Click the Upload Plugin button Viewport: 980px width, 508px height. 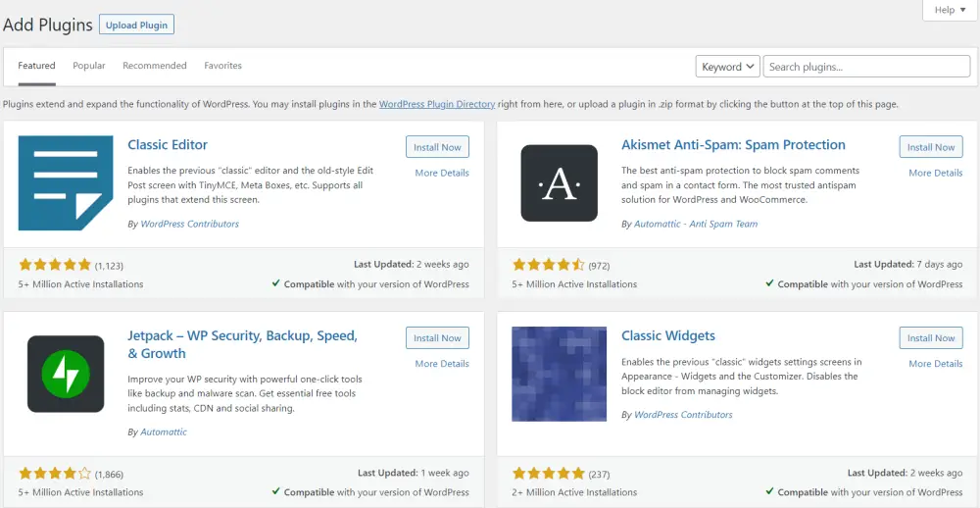[x=136, y=25]
